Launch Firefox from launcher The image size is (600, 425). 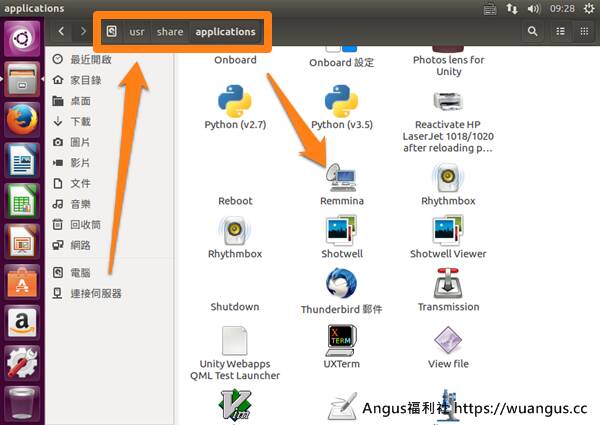coord(22,120)
